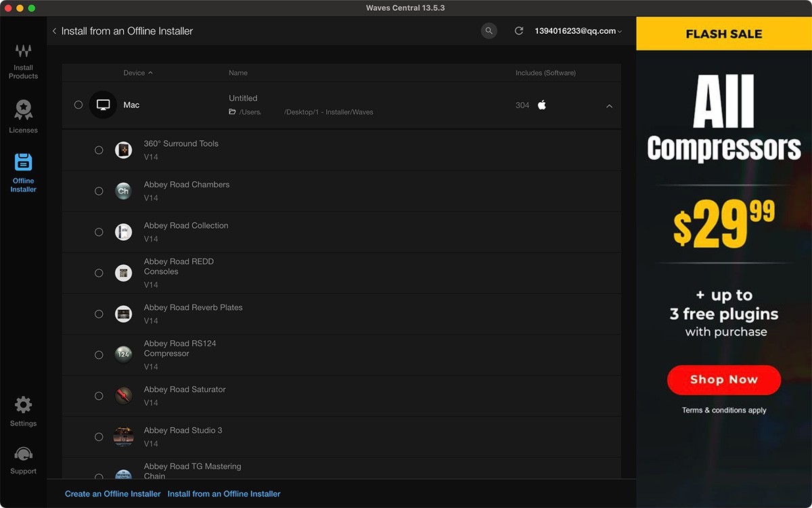Switch to Create an Offline Installer tab
812x508 pixels.
click(112, 494)
